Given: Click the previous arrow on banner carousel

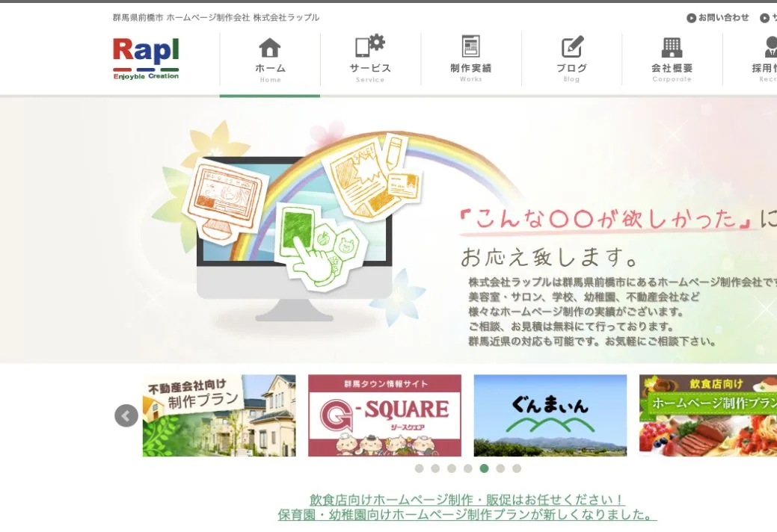Looking at the screenshot, I should pyautogui.click(x=126, y=415).
